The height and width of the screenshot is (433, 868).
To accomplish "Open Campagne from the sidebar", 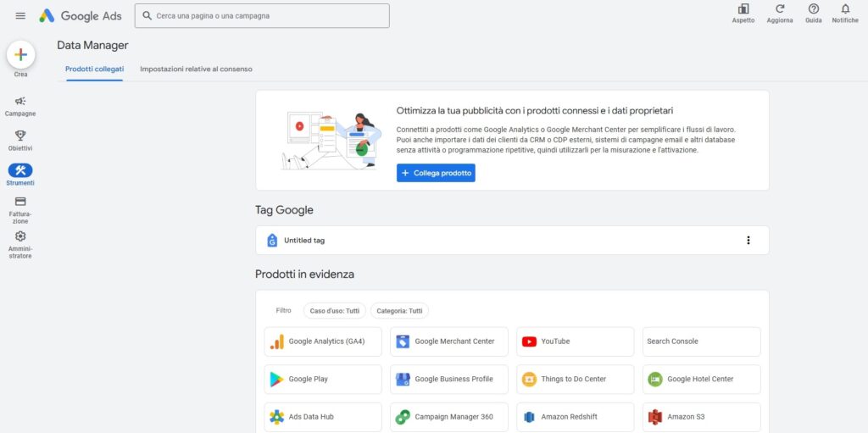I will pyautogui.click(x=20, y=102).
